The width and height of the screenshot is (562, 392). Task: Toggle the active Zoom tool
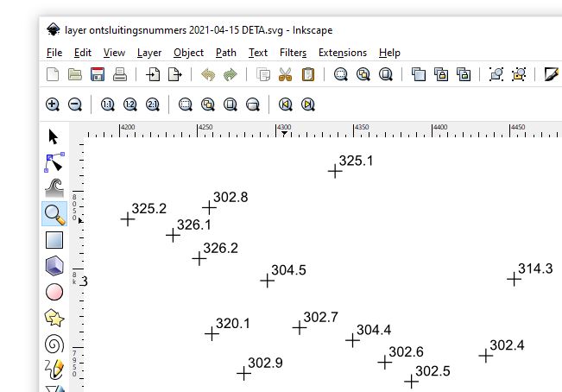click(54, 213)
